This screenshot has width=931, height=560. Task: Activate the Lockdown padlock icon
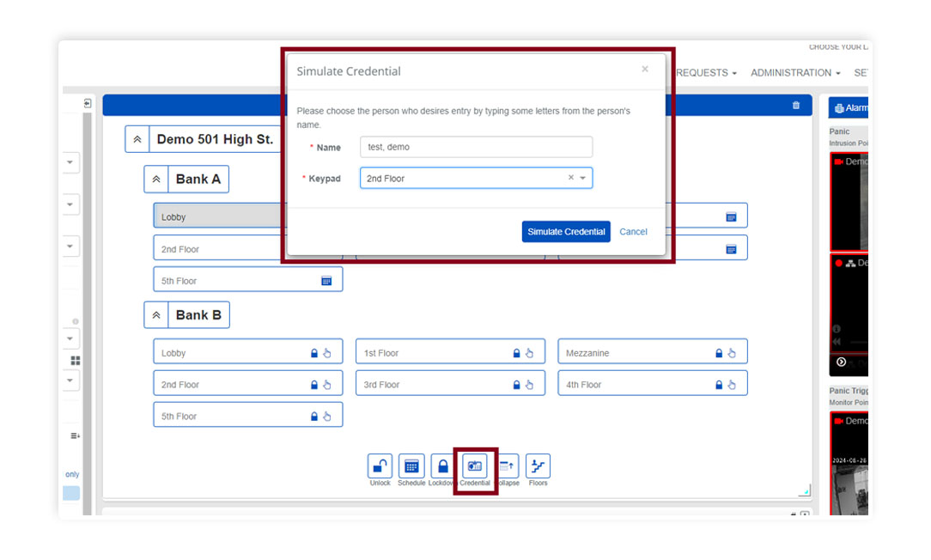[442, 466]
